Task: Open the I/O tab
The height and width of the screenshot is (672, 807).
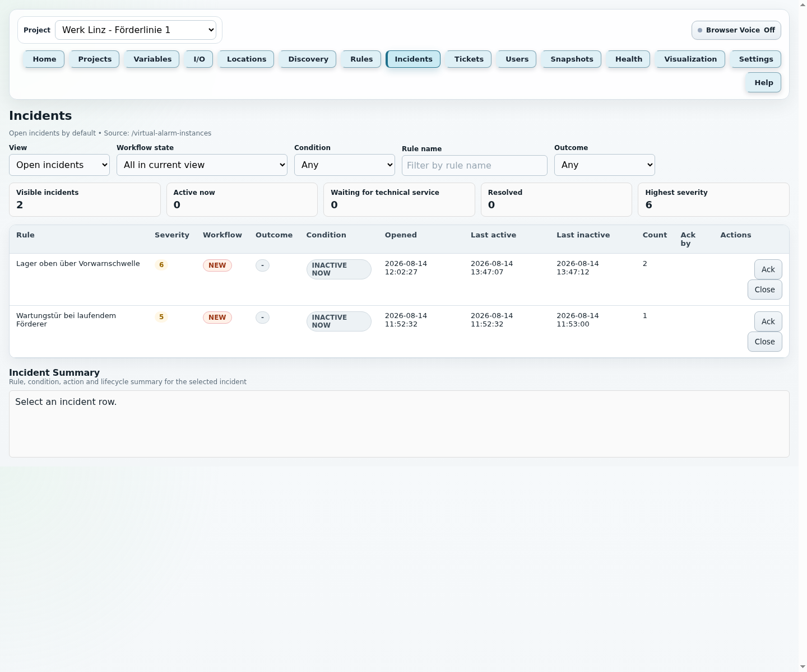Action: coord(199,59)
